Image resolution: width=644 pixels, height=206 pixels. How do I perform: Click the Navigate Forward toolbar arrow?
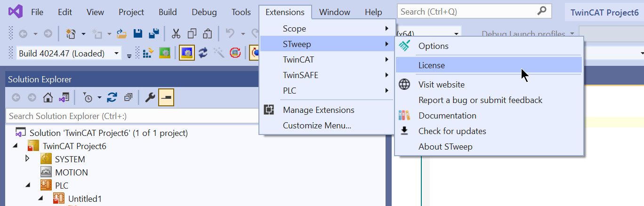48,34
